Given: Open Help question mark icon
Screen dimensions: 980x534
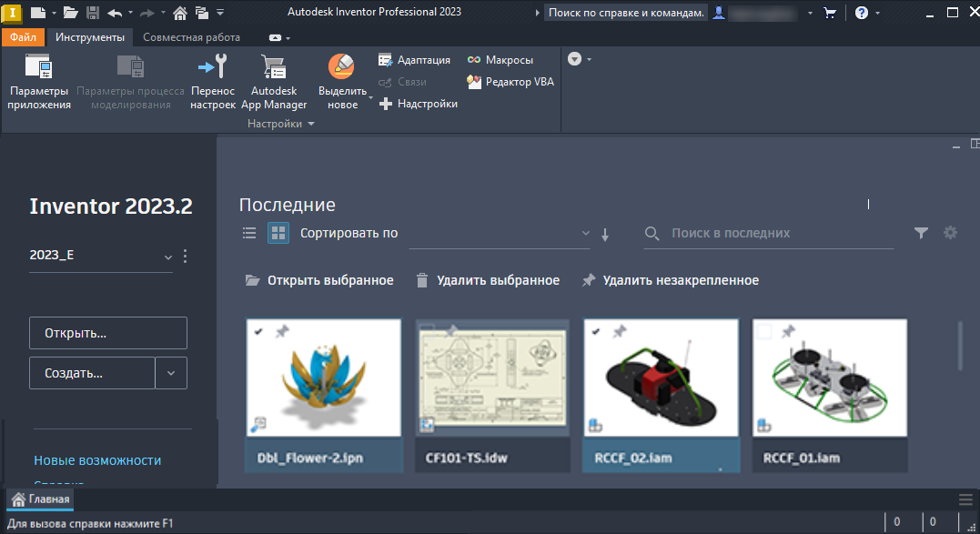Looking at the screenshot, I should [x=861, y=13].
